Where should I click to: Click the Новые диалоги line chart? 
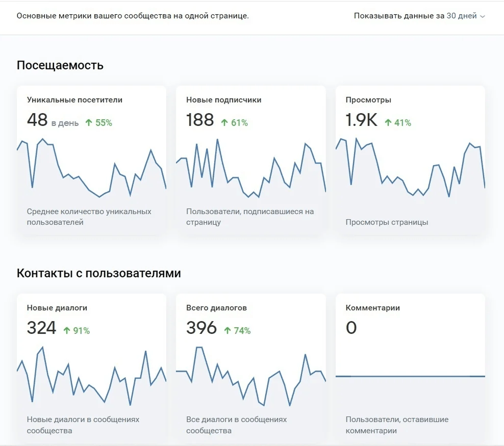(x=92, y=376)
